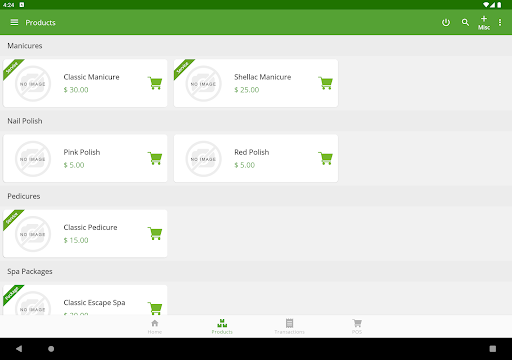Add Red Polish to cart
This screenshot has height=360, width=512.
[x=326, y=158]
